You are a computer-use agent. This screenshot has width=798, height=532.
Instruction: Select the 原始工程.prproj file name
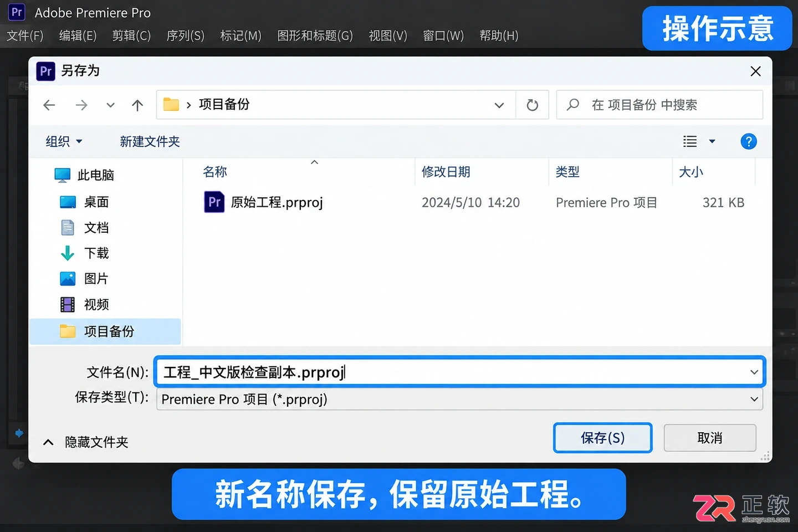click(277, 202)
